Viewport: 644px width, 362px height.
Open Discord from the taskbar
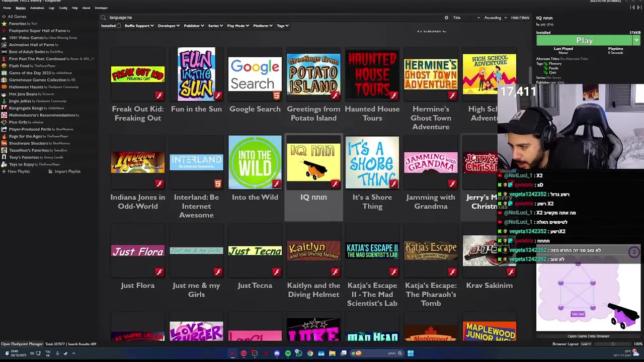(x=277, y=353)
